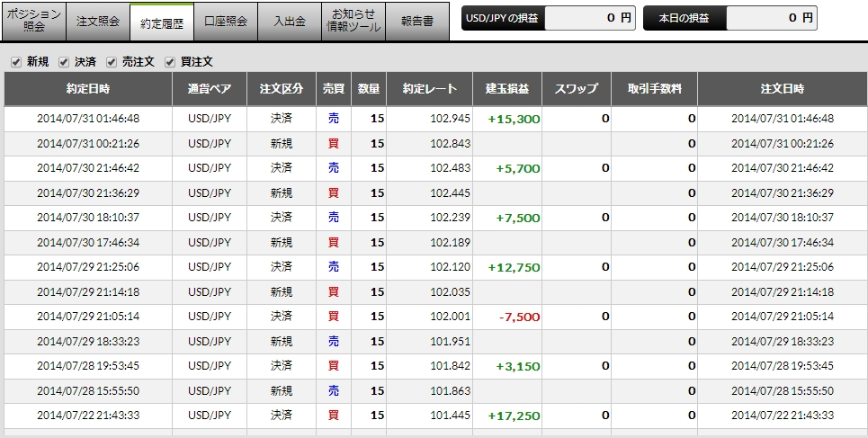Image resolution: width=868 pixels, height=438 pixels.
Task: Open the お知らせ情報ツール tab
Action: (x=353, y=21)
